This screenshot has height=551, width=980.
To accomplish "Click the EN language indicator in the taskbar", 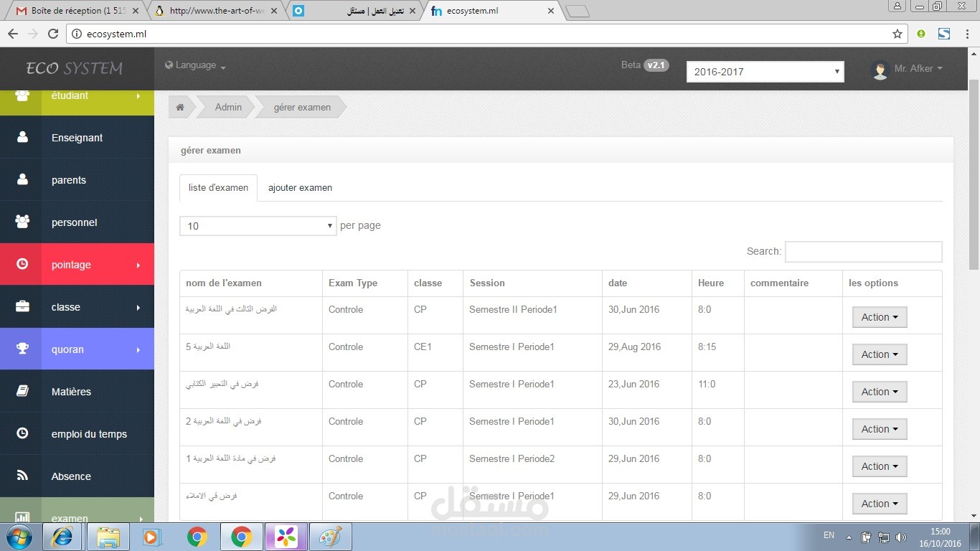I will pos(829,535).
